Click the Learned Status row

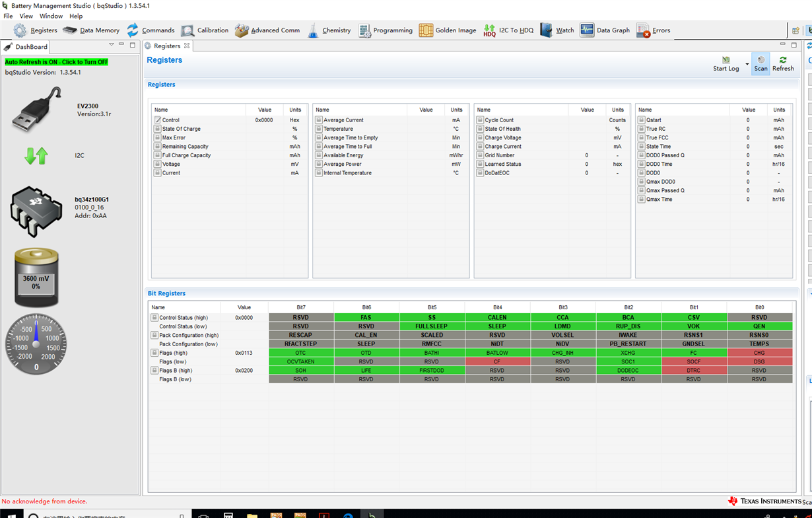pyautogui.click(x=553, y=164)
